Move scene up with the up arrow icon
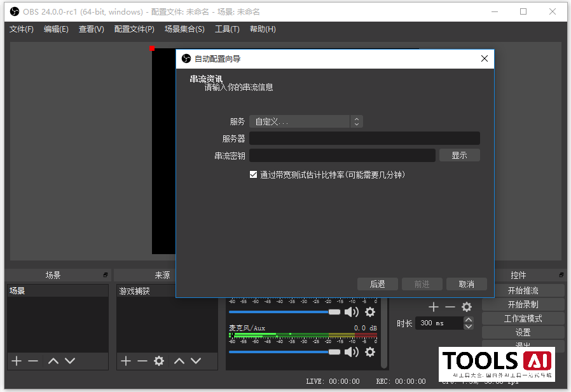Screen dimensions: 571x392 click(x=54, y=361)
